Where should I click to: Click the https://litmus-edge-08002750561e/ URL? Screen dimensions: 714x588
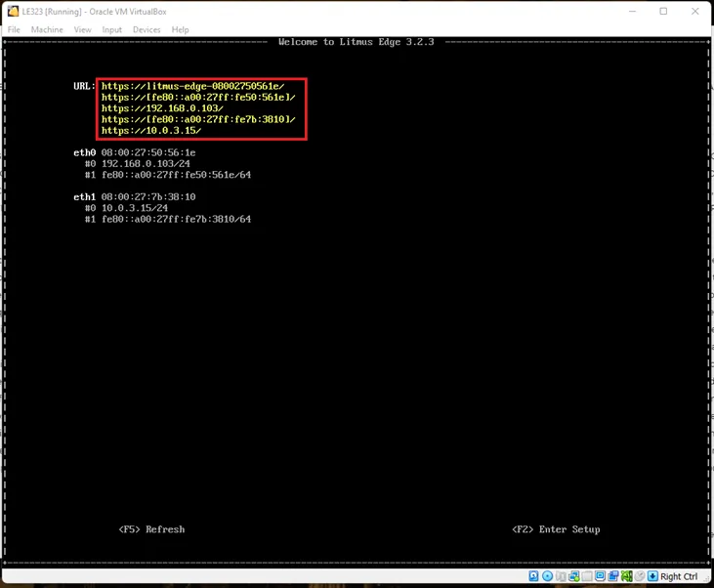192,86
